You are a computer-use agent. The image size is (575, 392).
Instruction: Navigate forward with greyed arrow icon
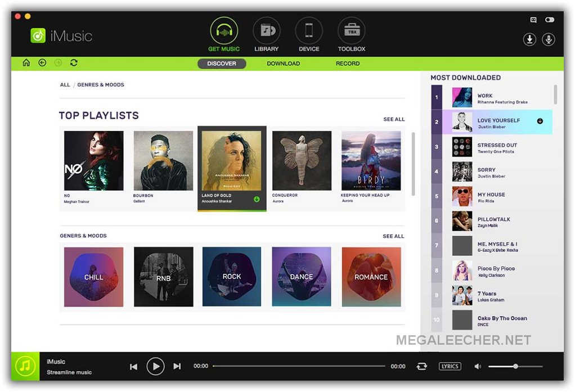coord(58,62)
